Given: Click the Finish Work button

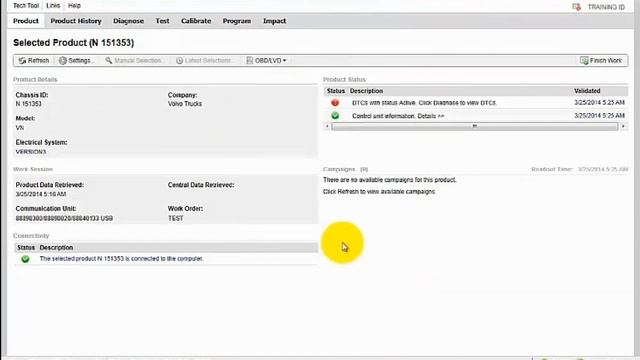Looking at the screenshot, I should click(601, 60).
